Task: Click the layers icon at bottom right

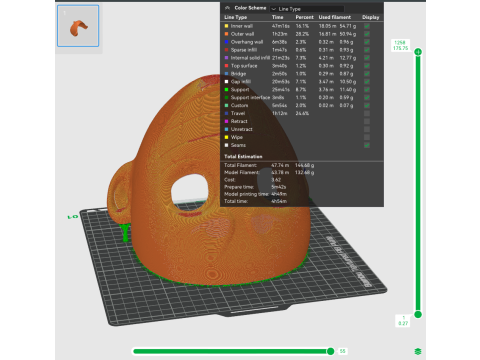Action: (418, 351)
